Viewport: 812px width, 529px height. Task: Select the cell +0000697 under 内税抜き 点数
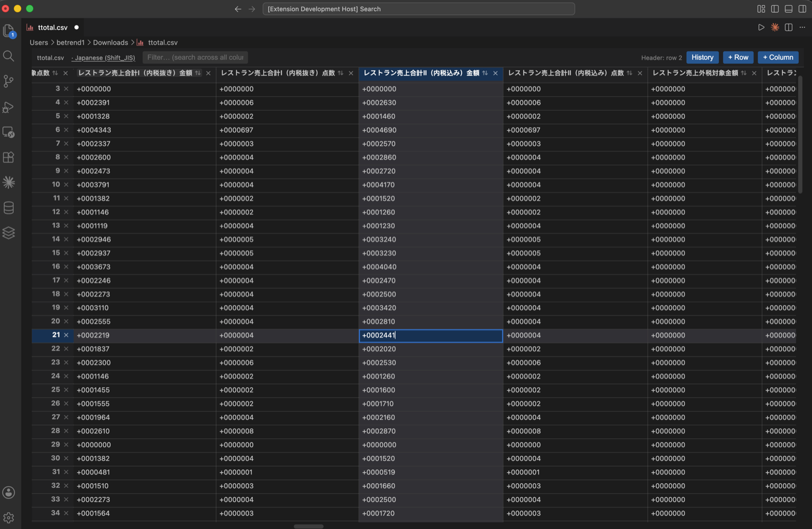coord(287,130)
